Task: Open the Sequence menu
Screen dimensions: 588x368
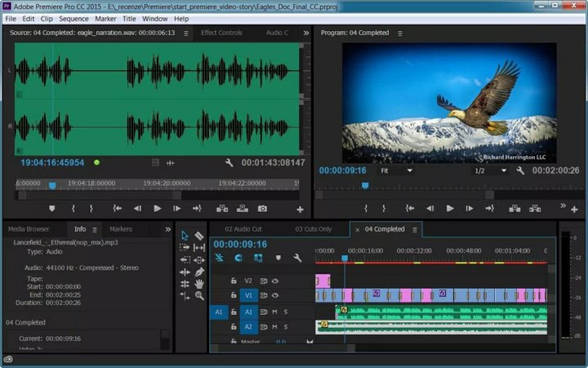Action: tap(73, 18)
